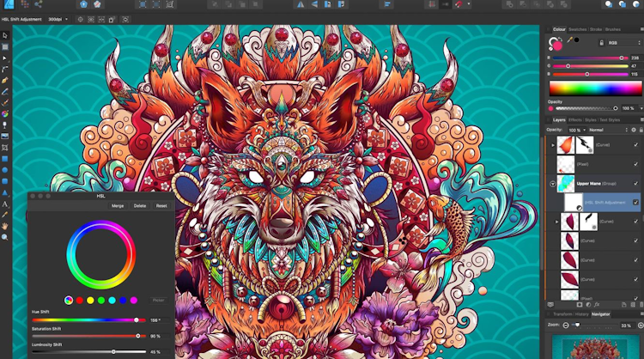The image size is (644, 359).
Task: Switch to the Stroke tab
Action: tap(596, 29)
